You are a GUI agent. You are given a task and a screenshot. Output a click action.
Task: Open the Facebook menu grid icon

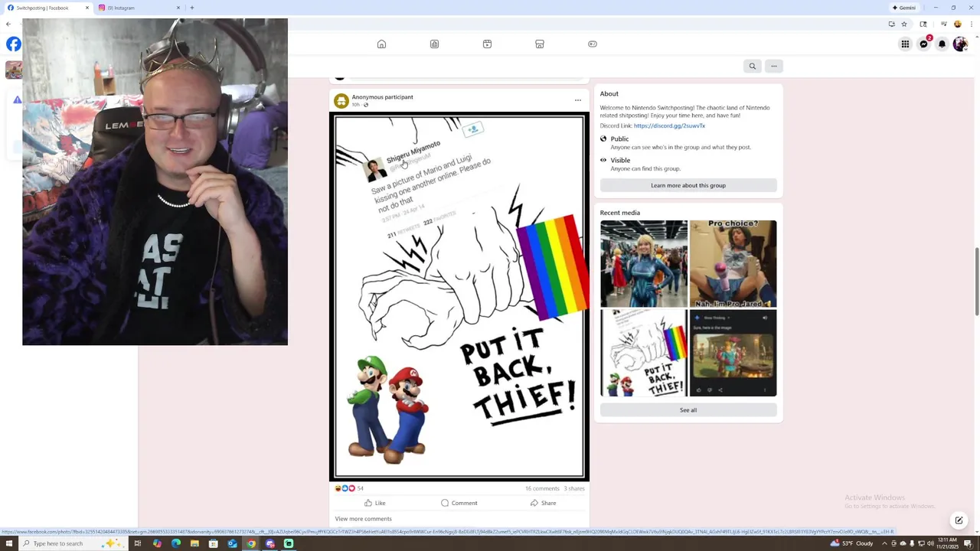click(905, 44)
